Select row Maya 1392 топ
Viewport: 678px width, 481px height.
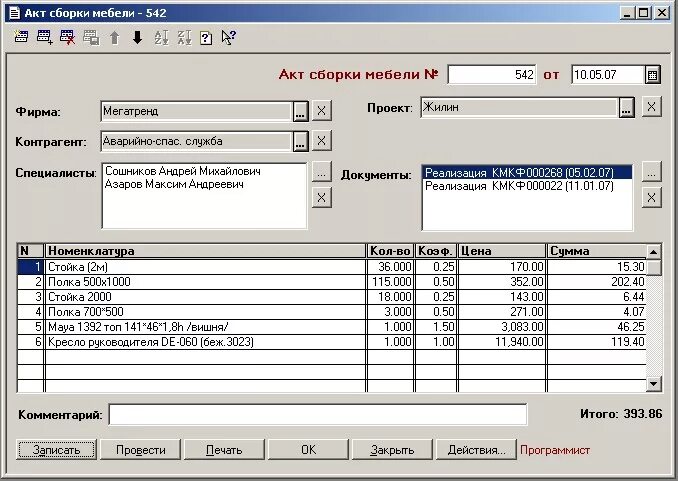tap(332, 327)
